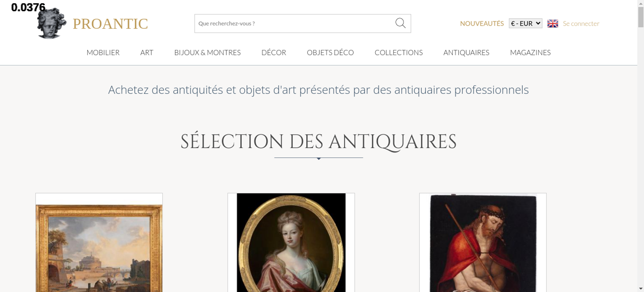
Task: Go to Objets Déco section
Action: point(330,53)
